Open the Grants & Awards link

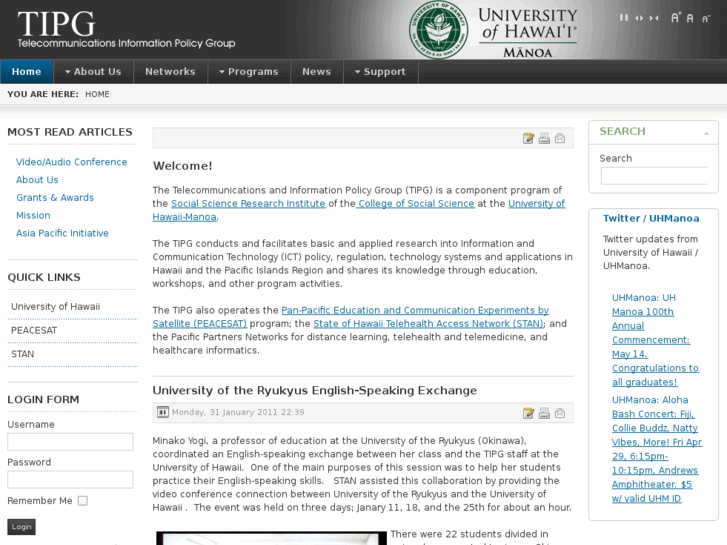coord(55,198)
